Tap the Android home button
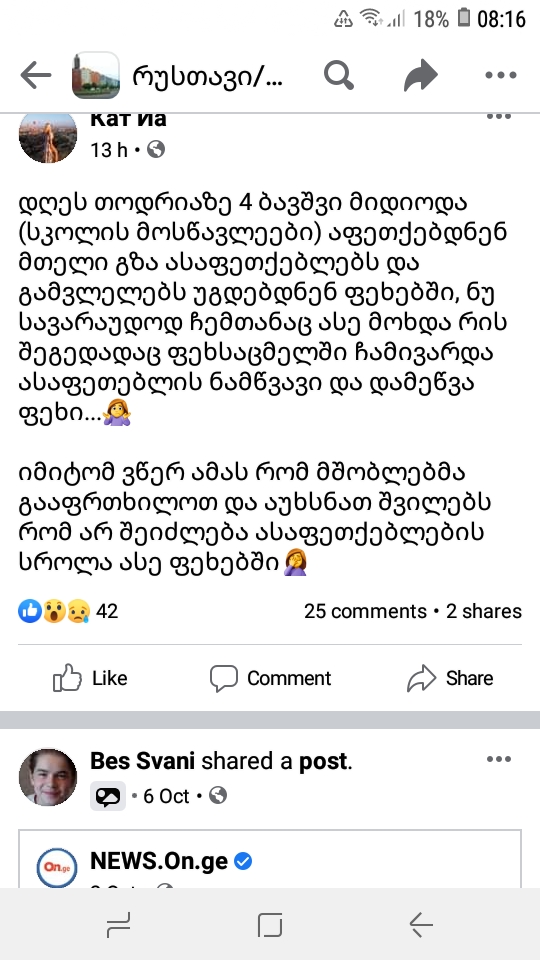 click(269, 924)
